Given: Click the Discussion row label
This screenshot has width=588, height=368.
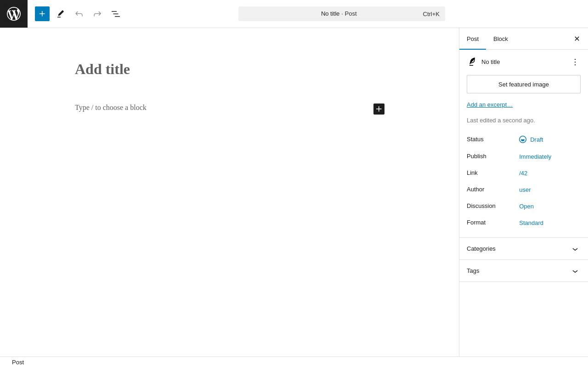Looking at the screenshot, I should 481,206.
